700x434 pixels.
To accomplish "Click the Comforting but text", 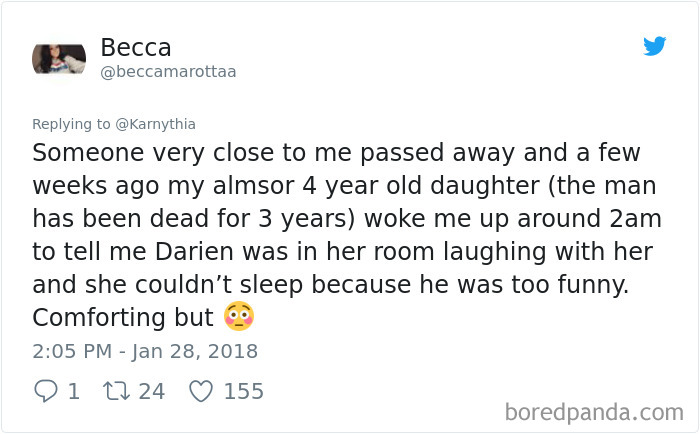I will [123, 317].
